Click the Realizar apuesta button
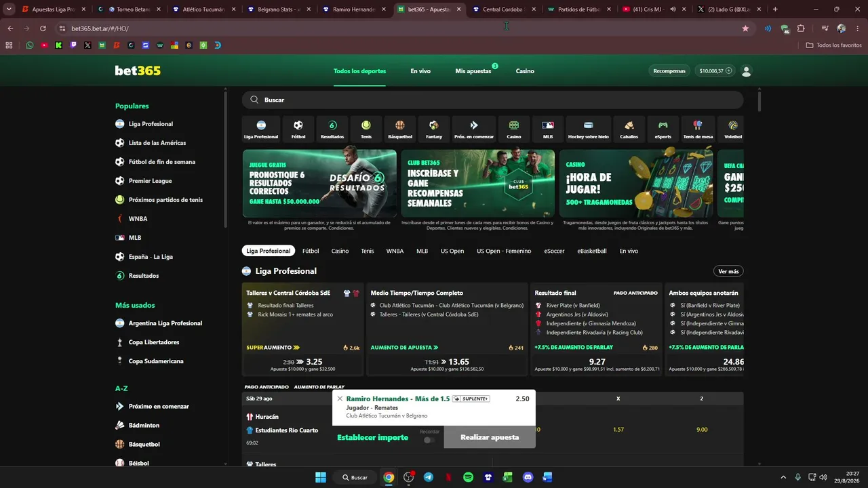The image size is (868, 488). (490, 437)
